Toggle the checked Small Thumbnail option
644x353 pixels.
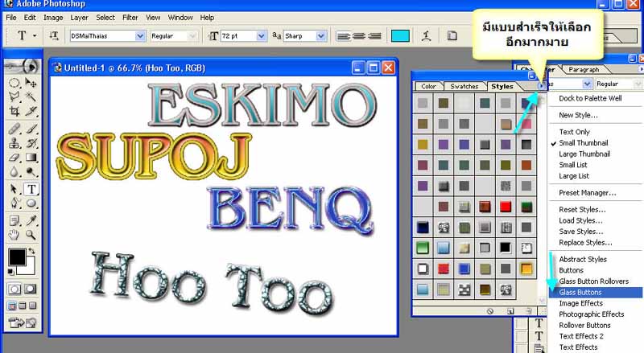[583, 143]
